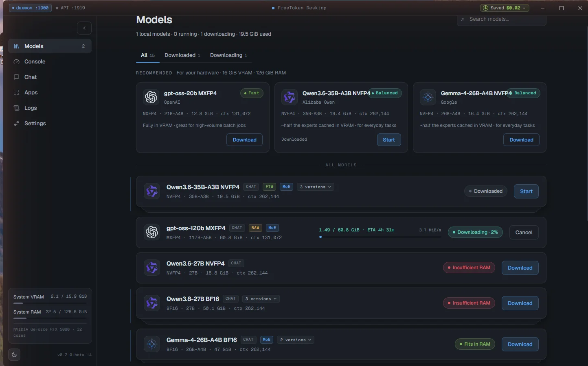Viewport: 588px width, 366px height.
Task: Click the System RAM usage bar
Action: point(50,318)
